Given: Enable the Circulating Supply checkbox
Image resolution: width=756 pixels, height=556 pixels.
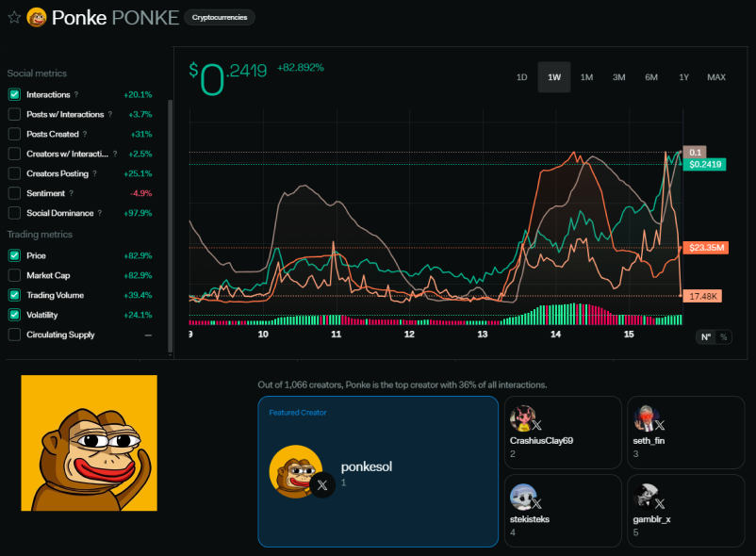Looking at the screenshot, I should [x=14, y=335].
